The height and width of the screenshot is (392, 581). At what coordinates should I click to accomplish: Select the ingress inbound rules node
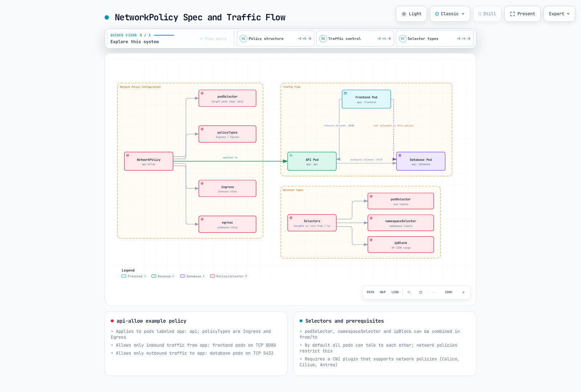click(x=227, y=188)
